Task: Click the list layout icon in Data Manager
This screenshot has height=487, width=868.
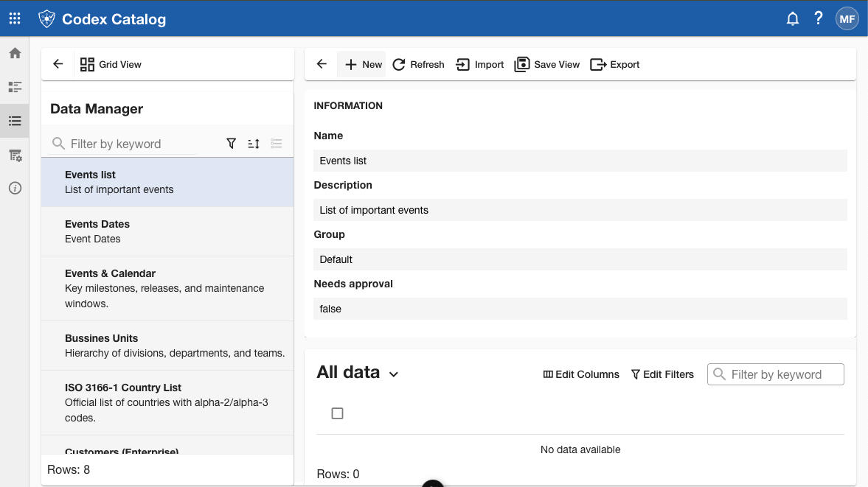Action: (x=277, y=144)
